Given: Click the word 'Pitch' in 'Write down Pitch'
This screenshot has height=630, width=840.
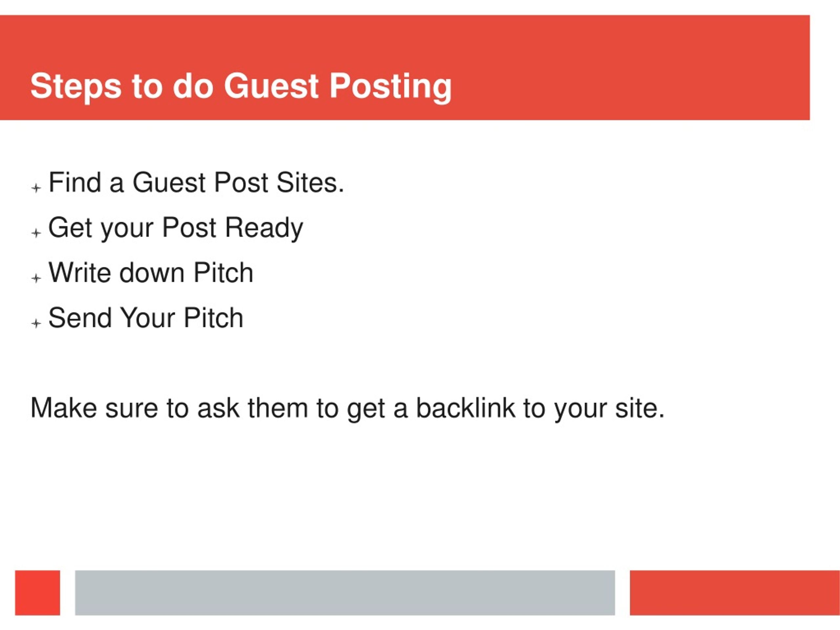Looking at the screenshot, I should point(223,272).
